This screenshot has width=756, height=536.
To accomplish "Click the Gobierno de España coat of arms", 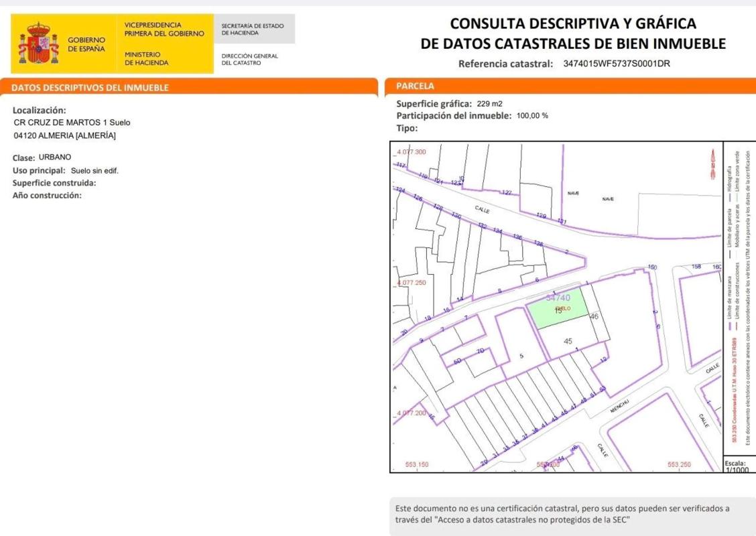I will click(38, 44).
